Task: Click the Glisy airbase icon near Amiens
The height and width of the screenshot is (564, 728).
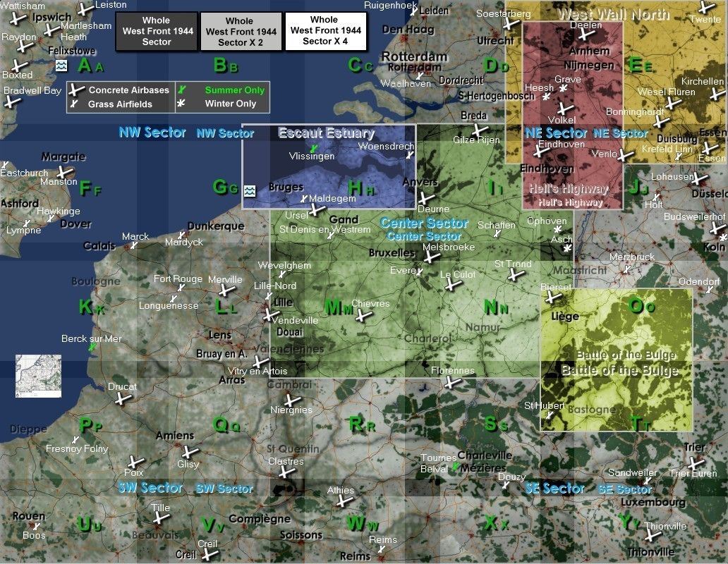Action: pos(188,452)
